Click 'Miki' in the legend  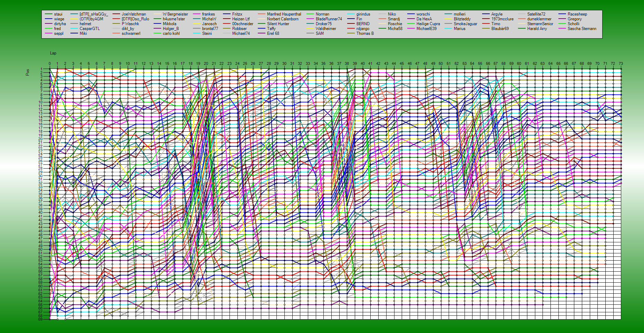tap(83, 33)
